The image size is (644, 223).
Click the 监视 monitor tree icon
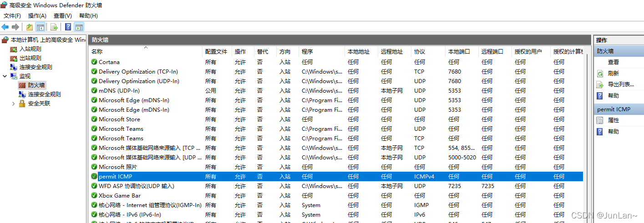14,76
